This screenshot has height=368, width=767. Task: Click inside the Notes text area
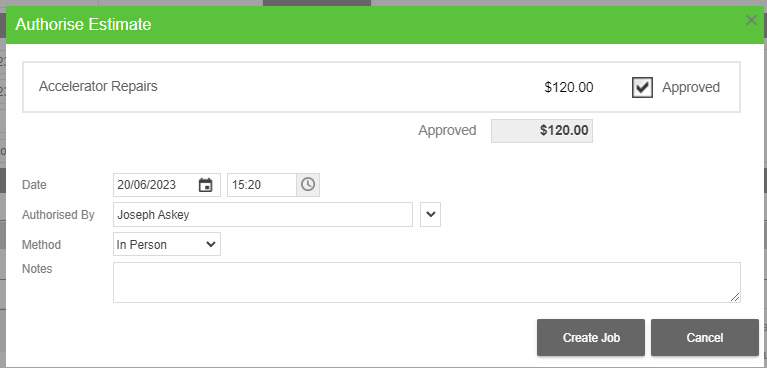tap(427, 282)
